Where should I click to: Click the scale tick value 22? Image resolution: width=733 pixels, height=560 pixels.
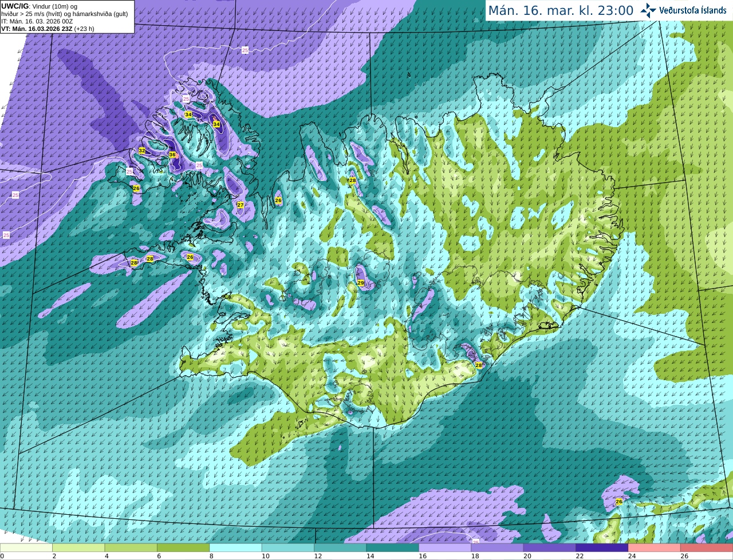click(579, 556)
